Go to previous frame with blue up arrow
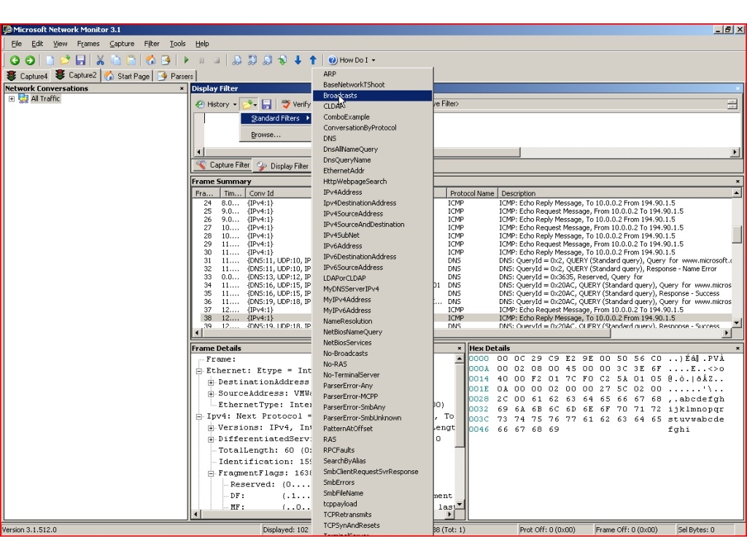Screen dimensions: 747x560 (313, 60)
